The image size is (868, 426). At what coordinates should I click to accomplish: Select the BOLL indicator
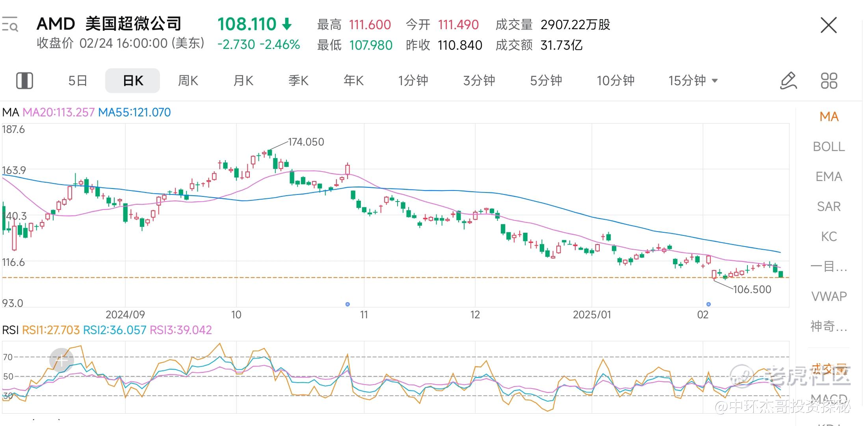829,147
